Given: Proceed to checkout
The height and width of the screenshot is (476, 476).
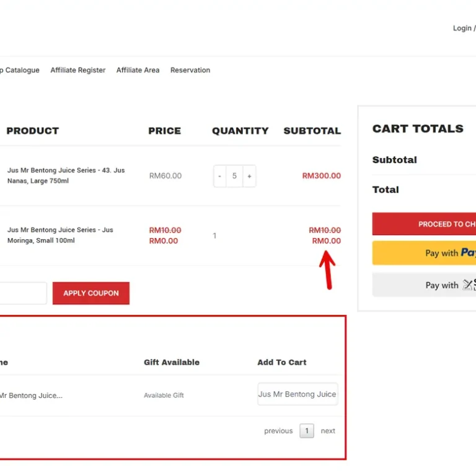Looking at the screenshot, I should tap(424, 224).
